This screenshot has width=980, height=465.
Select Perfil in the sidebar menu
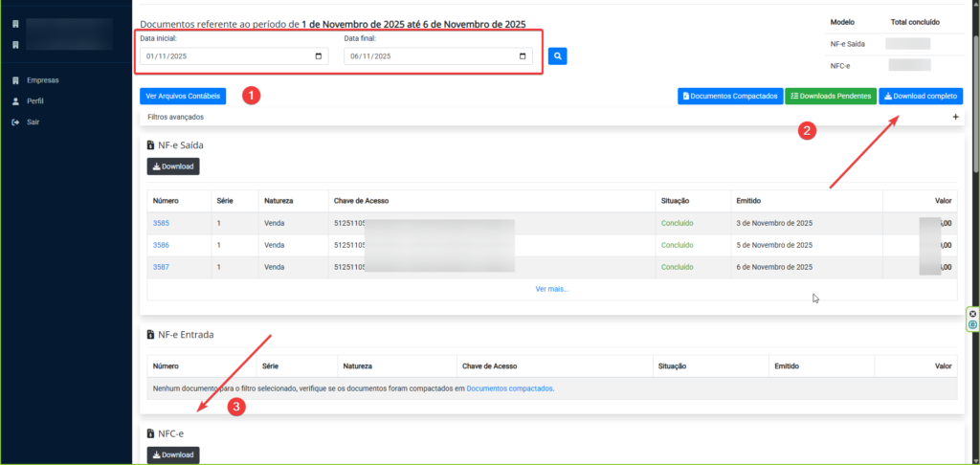tap(35, 101)
